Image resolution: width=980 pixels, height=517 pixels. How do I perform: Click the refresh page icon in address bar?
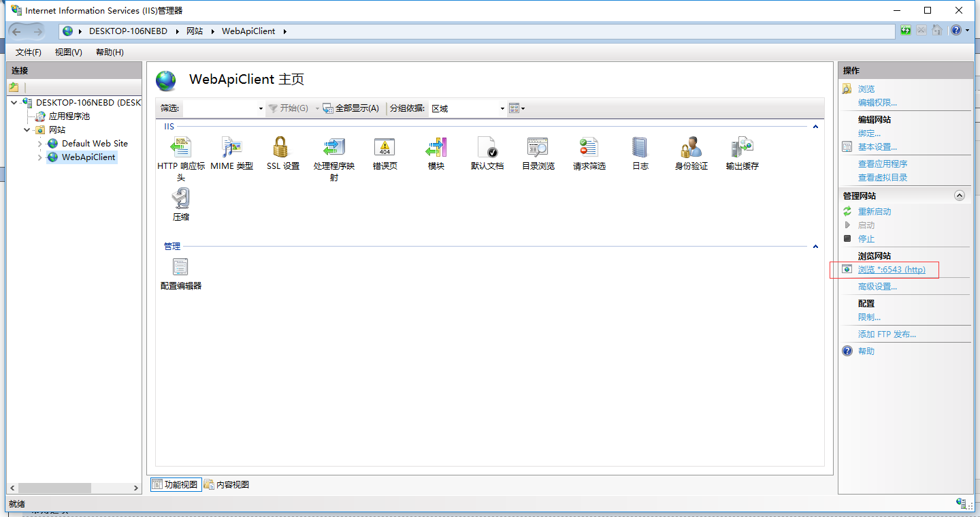(905, 31)
